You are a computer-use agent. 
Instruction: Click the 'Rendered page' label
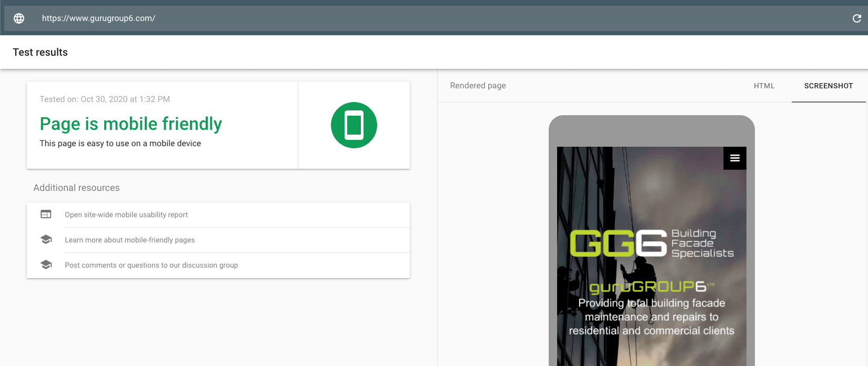(478, 85)
